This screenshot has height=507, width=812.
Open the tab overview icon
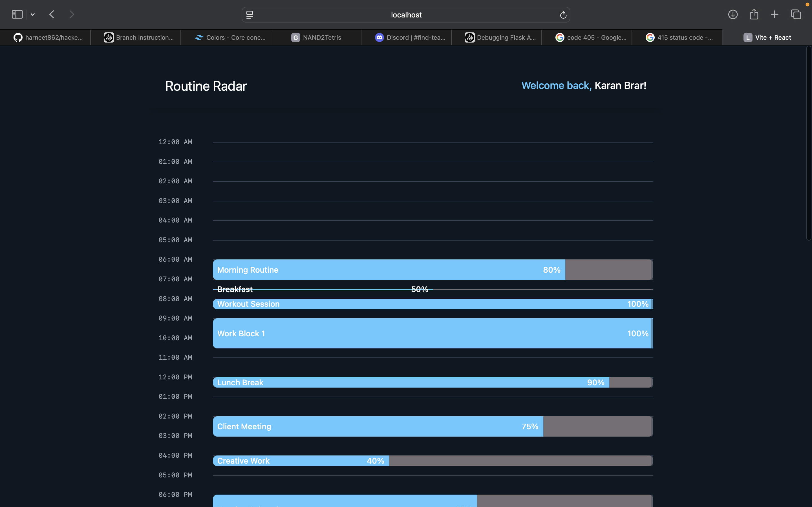point(796,14)
